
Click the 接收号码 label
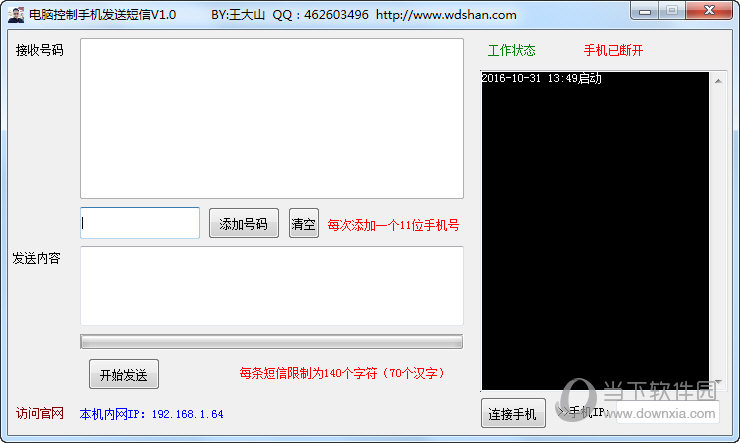point(40,50)
